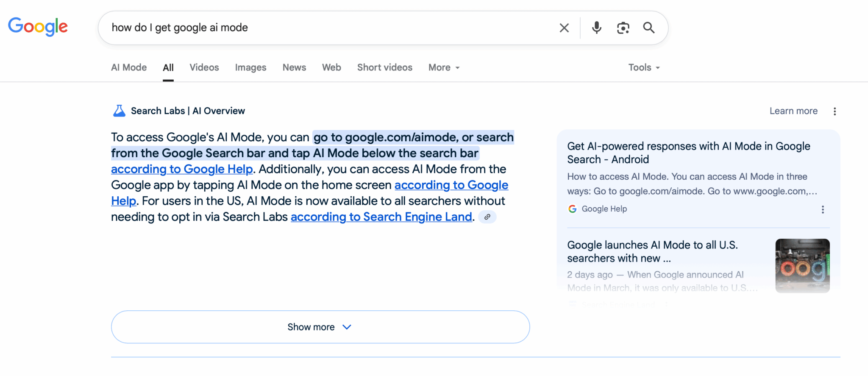
Task: Click the link chip icon after Search Engine Land
Action: (487, 217)
